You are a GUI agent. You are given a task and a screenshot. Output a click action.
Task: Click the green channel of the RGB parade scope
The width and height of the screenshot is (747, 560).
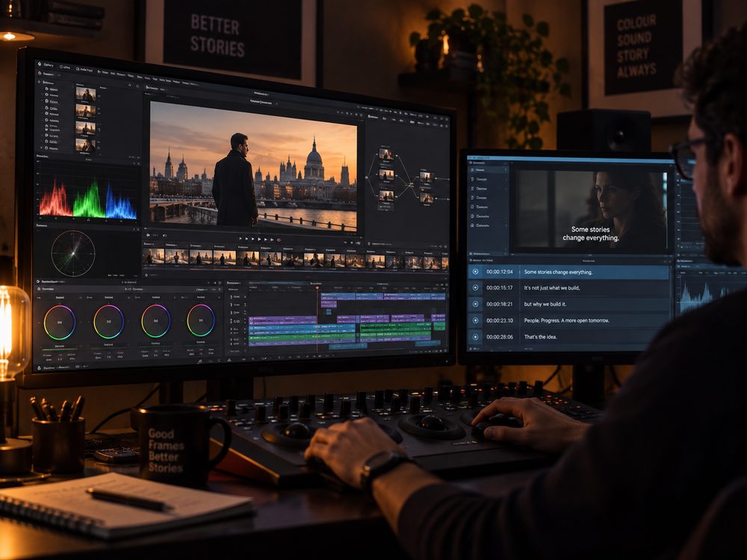(89, 199)
